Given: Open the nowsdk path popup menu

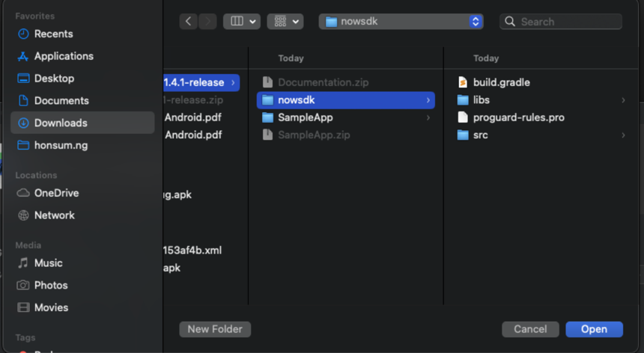Looking at the screenshot, I should (401, 22).
